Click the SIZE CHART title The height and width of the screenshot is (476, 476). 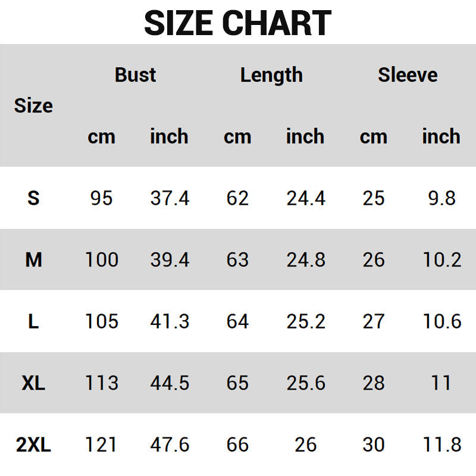click(x=237, y=23)
